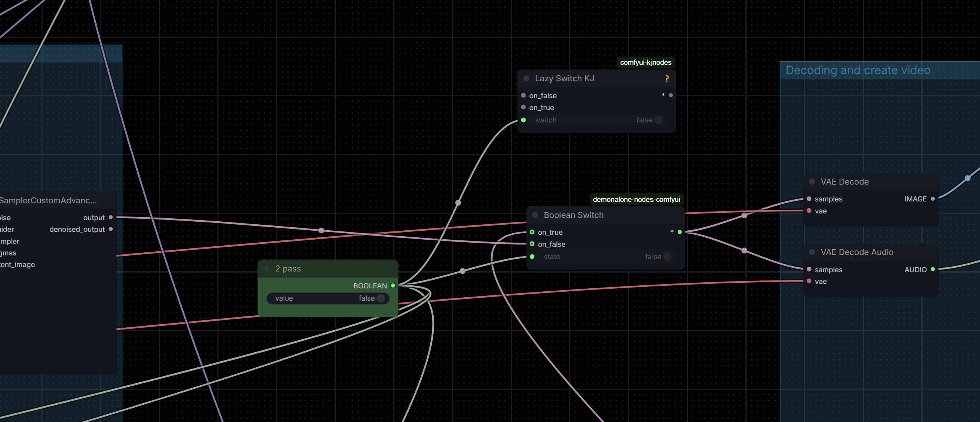Viewport: 980px width, 422px height.
Task: Select the on_false input socket of Boolean Switch
Action: pos(532,244)
